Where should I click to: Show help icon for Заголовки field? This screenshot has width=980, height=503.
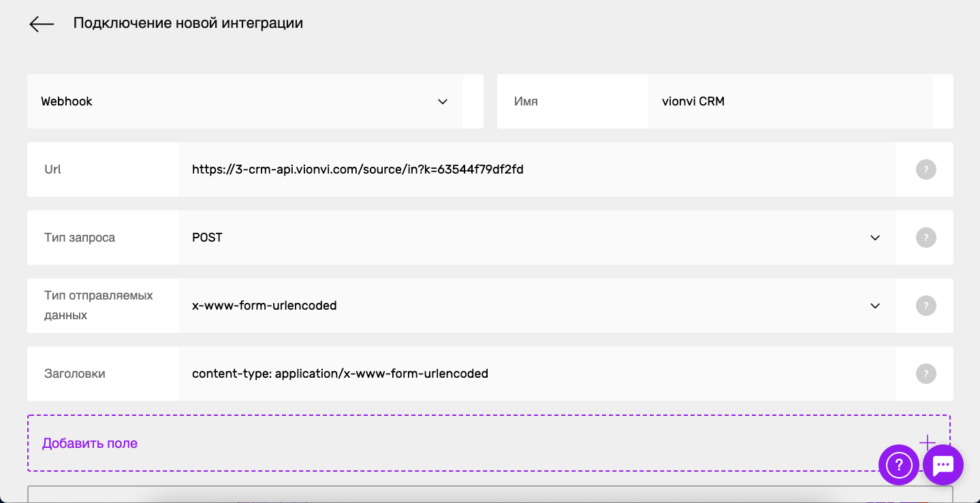point(926,374)
